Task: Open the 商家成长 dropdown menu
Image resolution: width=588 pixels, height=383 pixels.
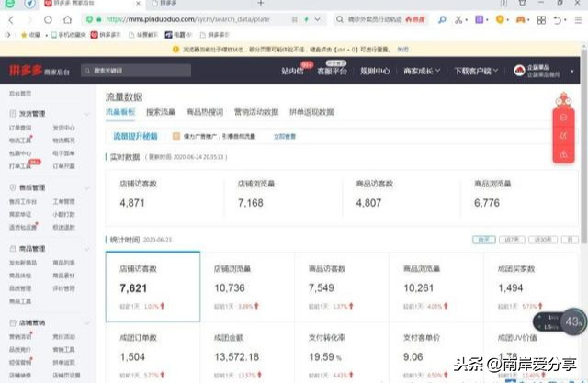Action: [x=422, y=71]
